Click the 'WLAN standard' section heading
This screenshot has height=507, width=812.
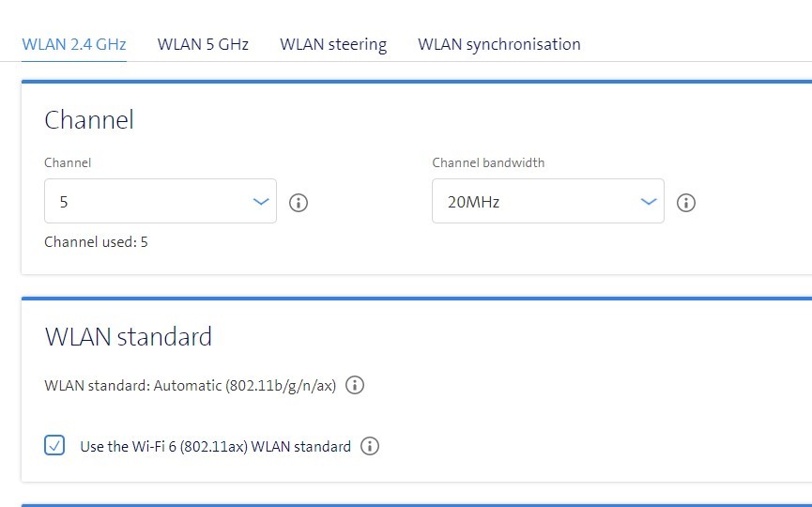click(129, 337)
